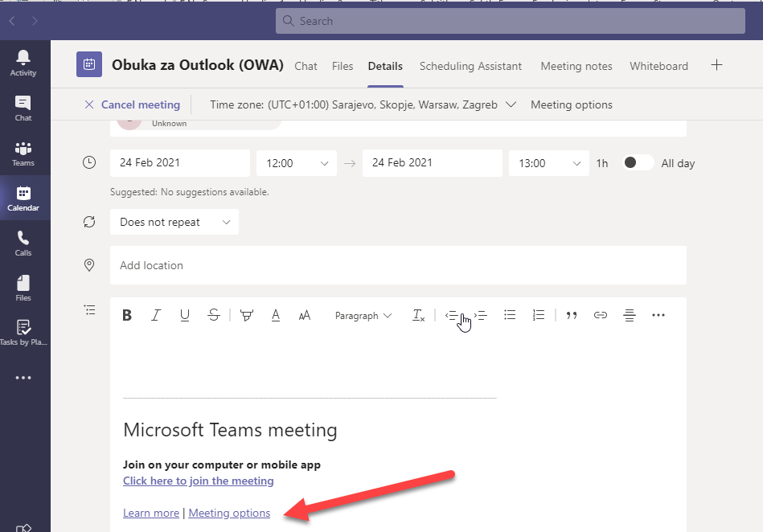Image resolution: width=763 pixels, height=532 pixels.
Task: Open the Meeting notes tab
Action: (576, 66)
